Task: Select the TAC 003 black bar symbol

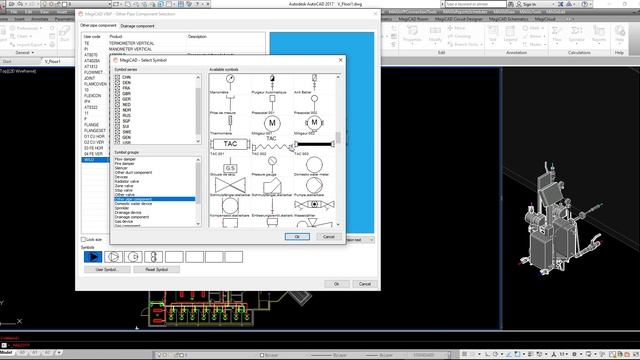Action: [x=314, y=146]
